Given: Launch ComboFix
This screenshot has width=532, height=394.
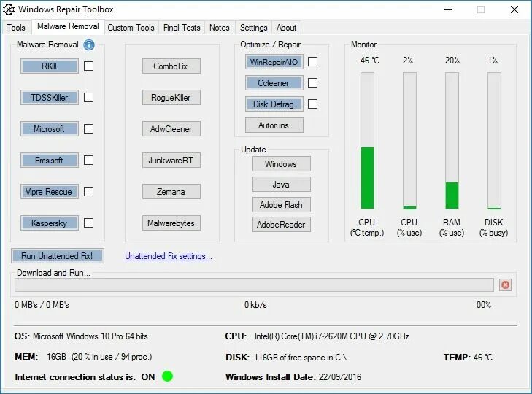Looking at the screenshot, I should click(171, 66).
